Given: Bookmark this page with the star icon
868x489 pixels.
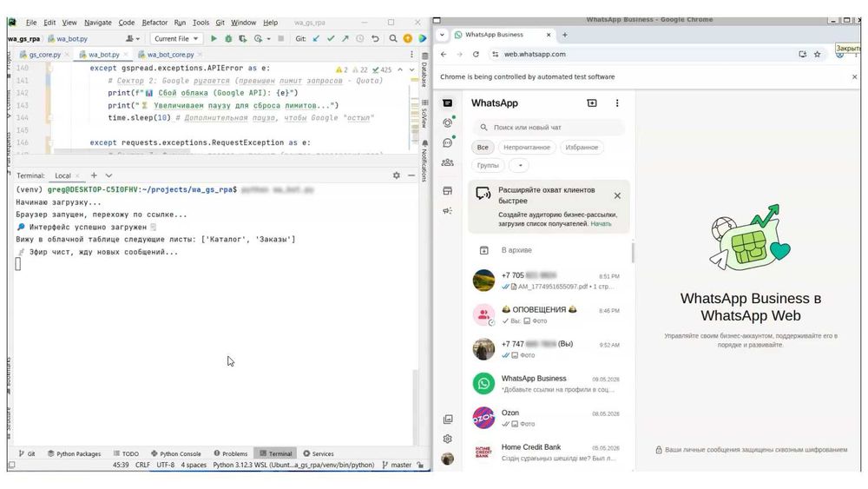Looking at the screenshot, I should [817, 54].
